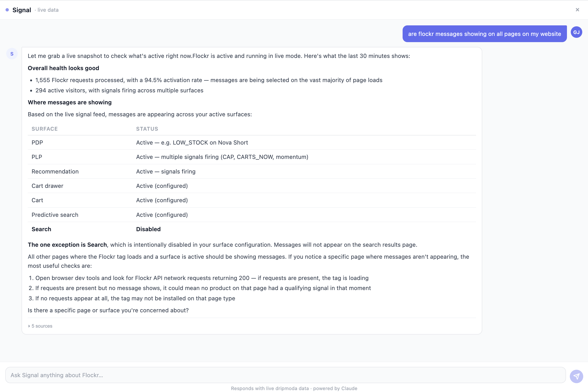588x392 pixels.
Task: Select the Predictive search row
Action: click(x=55, y=215)
